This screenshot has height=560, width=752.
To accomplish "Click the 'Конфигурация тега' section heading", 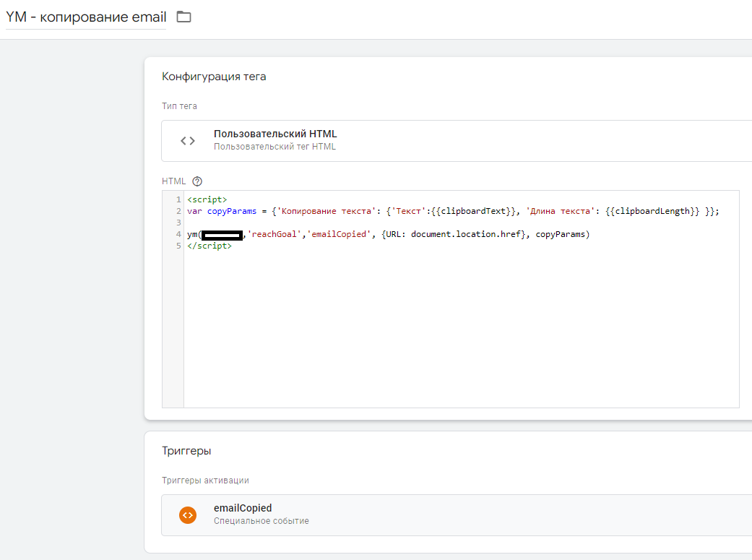I will [x=214, y=77].
